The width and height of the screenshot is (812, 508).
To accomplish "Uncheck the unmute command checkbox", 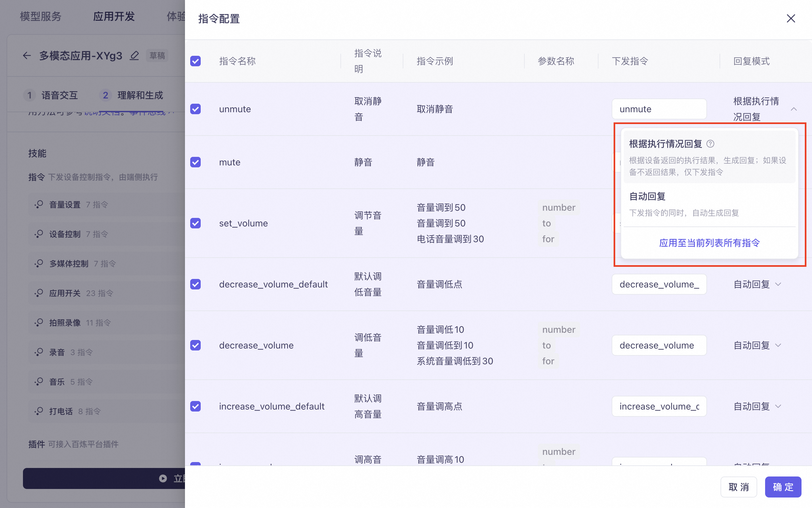I will tap(195, 109).
